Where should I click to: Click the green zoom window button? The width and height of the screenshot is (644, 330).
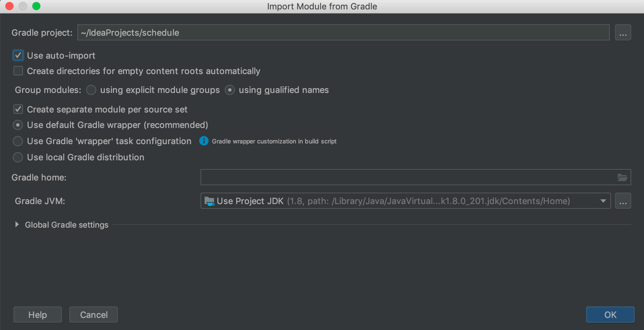coord(36,6)
